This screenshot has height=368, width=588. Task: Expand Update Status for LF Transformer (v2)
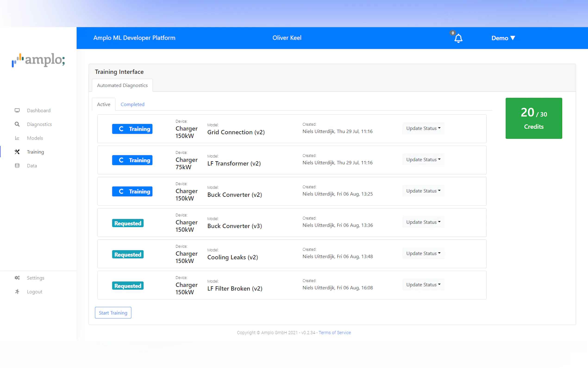coord(423,160)
